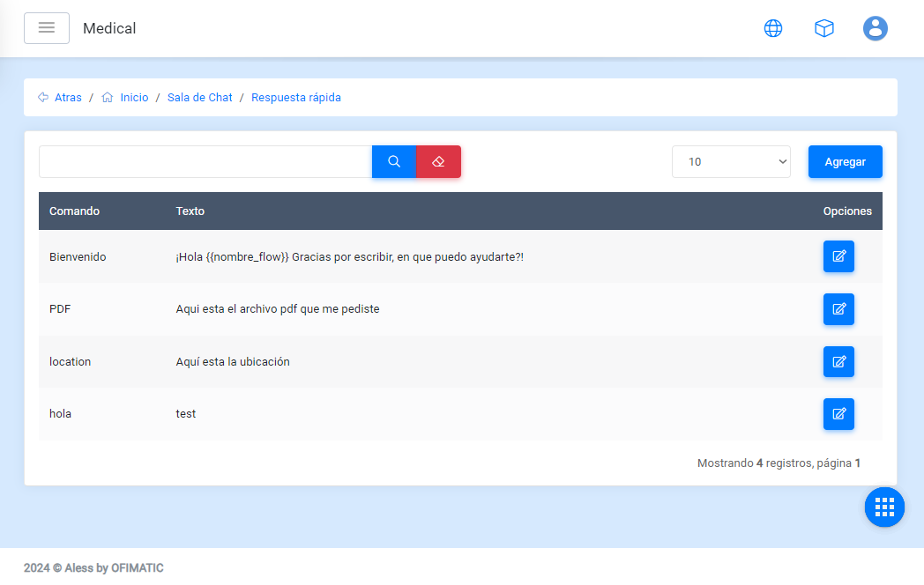The height and width of the screenshot is (585, 924).
Task: Open the floating apps grid button
Action: click(x=884, y=507)
